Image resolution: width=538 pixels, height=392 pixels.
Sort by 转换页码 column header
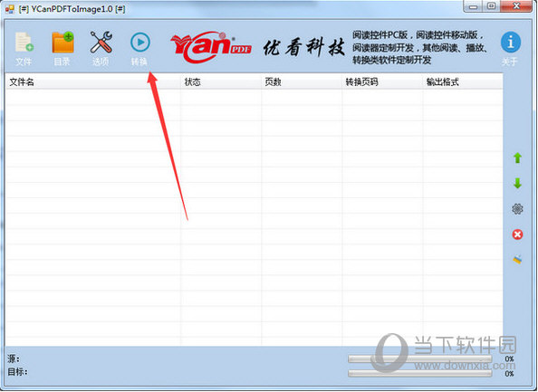(382, 82)
